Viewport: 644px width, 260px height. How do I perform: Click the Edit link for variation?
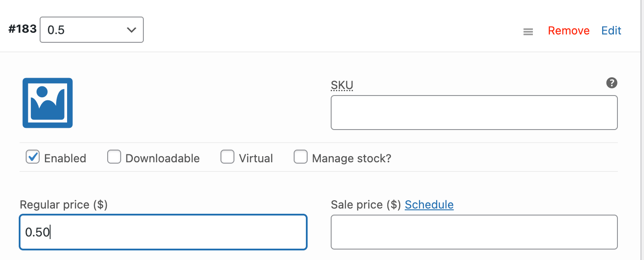(x=611, y=31)
